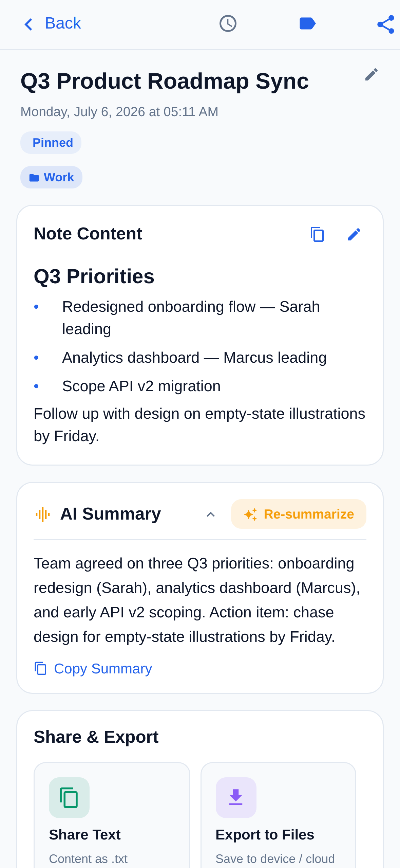Select the Export to Files card

[278, 815]
